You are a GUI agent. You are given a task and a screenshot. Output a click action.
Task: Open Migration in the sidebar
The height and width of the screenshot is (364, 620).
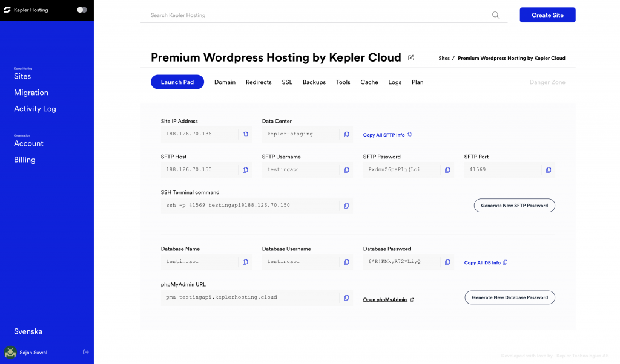tap(31, 93)
